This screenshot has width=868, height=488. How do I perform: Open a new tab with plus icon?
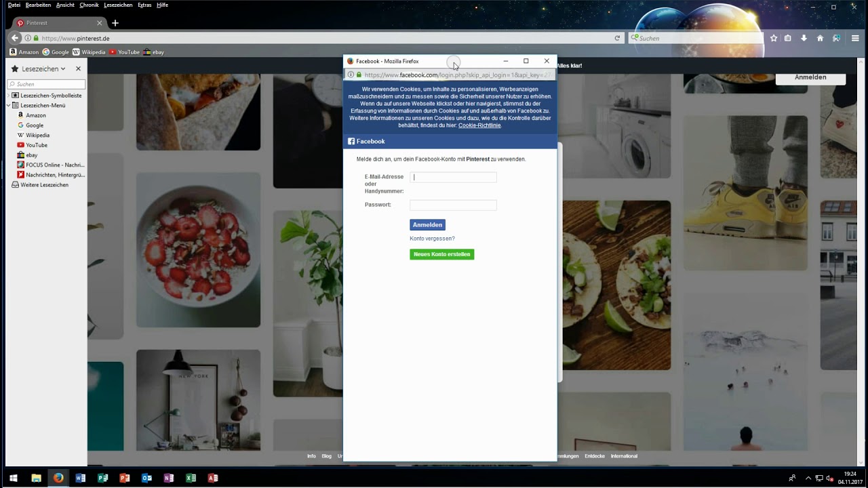(x=115, y=23)
